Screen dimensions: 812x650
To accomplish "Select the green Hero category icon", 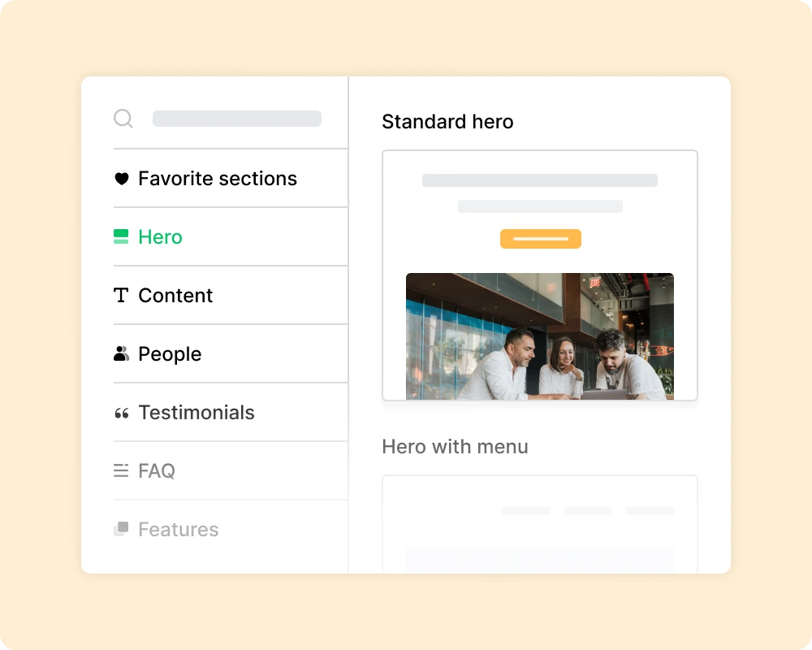I will click(121, 236).
